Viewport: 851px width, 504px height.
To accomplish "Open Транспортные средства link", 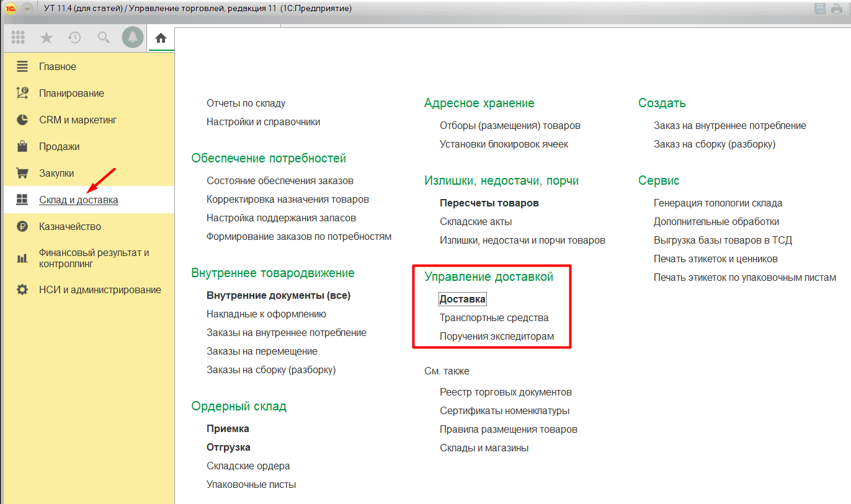I will point(494,318).
